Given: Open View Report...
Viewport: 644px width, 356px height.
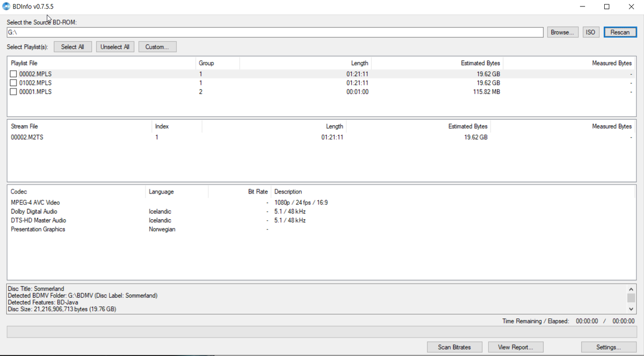Looking at the screenshot, I should (x=515, y=347).
